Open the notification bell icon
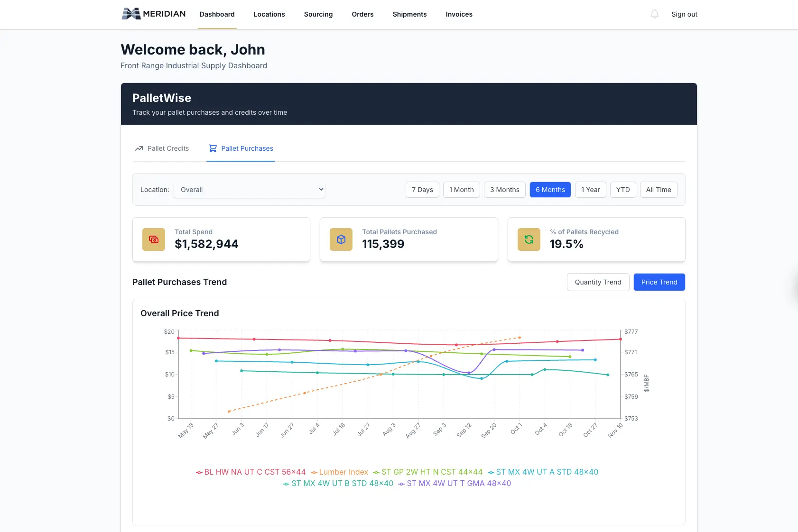The image size is (798, 532). point(654,14)
